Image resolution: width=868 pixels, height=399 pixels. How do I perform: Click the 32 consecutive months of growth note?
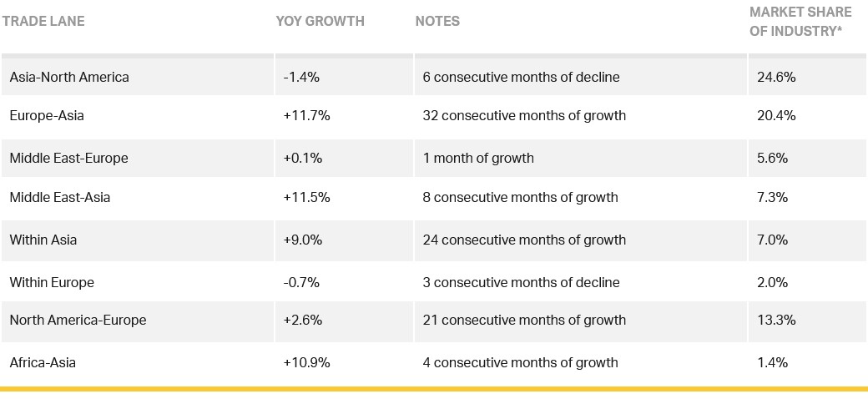(524, 116)
